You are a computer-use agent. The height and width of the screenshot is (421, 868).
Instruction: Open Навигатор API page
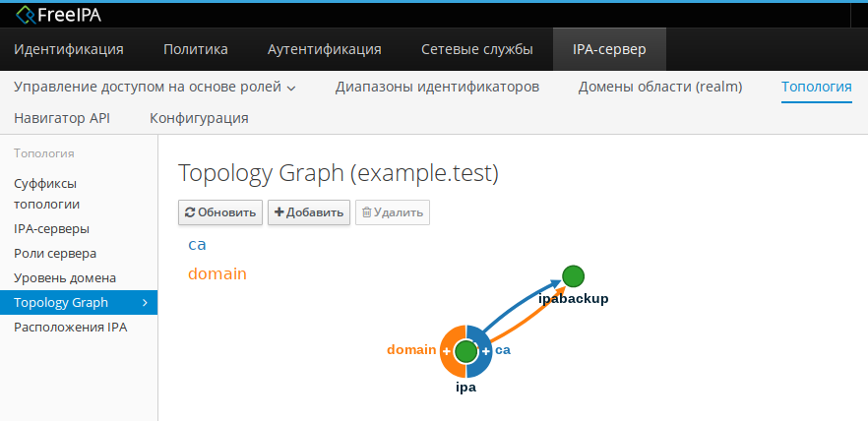tap(62, 118)
